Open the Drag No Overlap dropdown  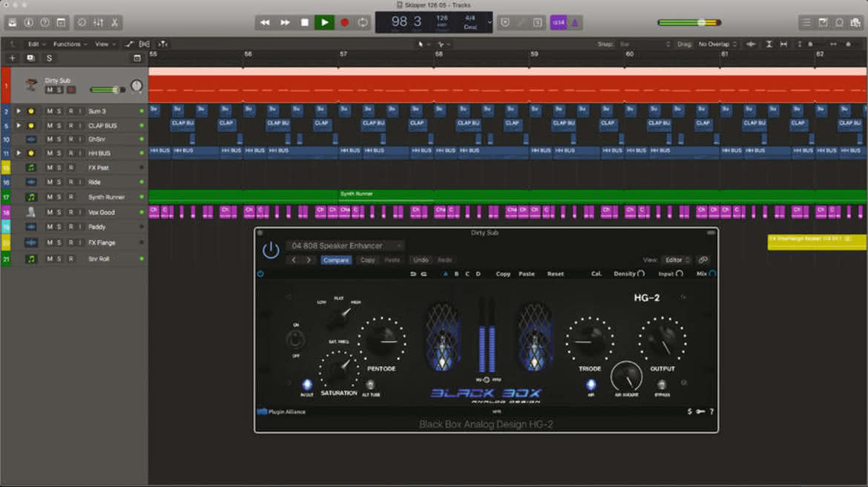(717, 44)
